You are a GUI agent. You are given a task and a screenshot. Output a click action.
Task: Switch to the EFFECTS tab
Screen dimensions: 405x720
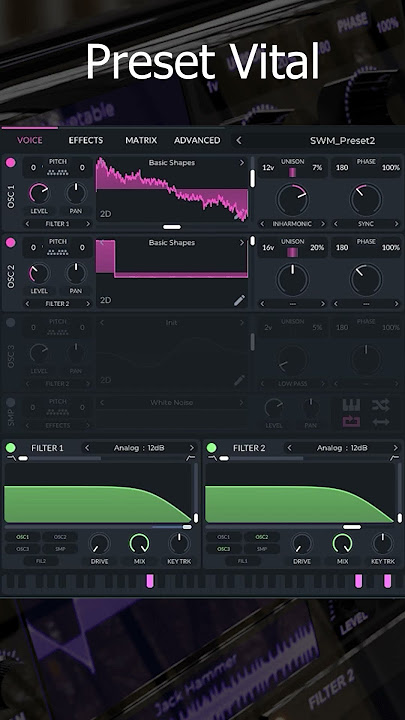pos(86,141)
